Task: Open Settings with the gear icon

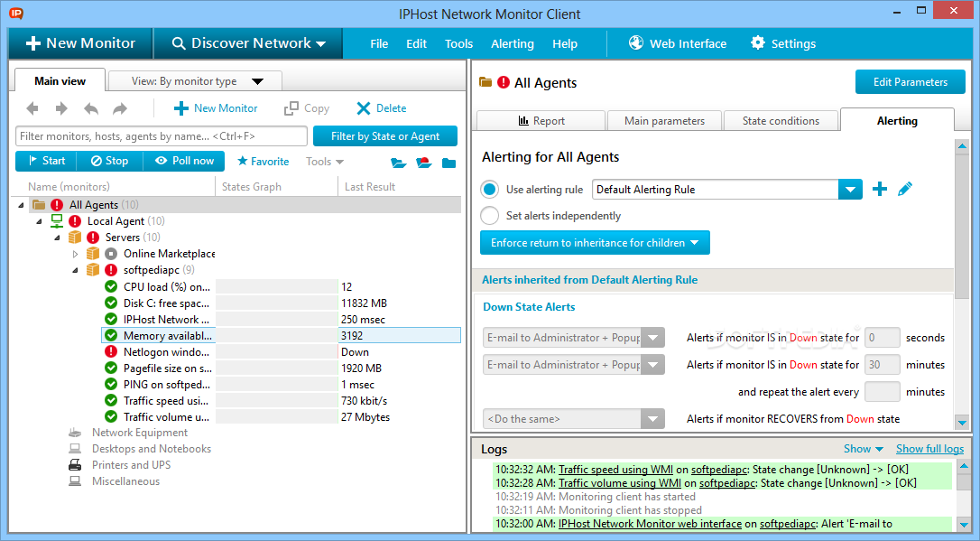Action: pyautogui.click(x=783, y=43)
